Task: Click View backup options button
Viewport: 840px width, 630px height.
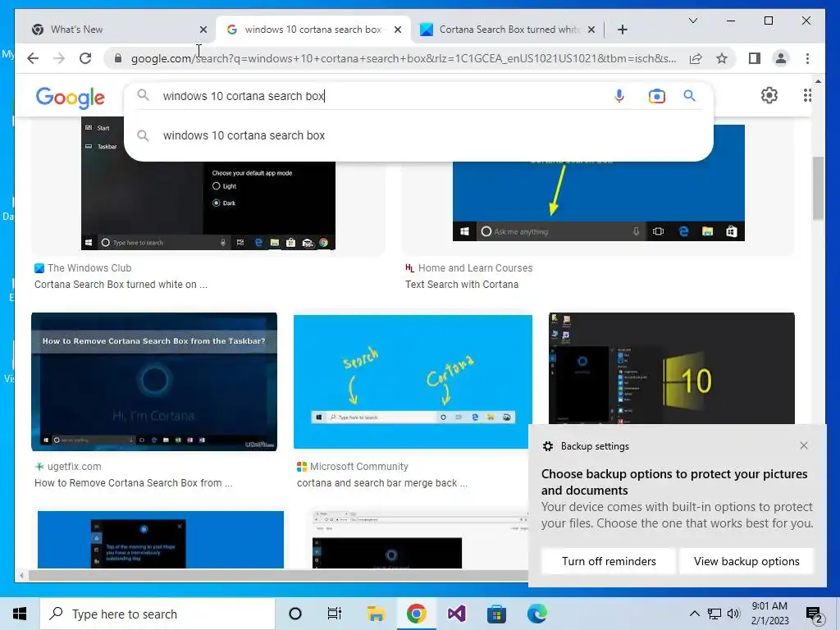Action: coord(746,561)
